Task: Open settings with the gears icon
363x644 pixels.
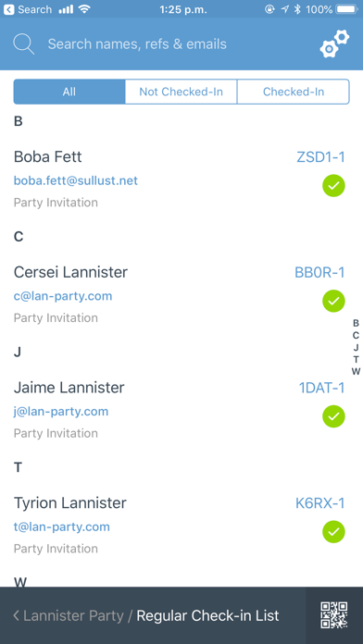Action: (x=334, y=43)
